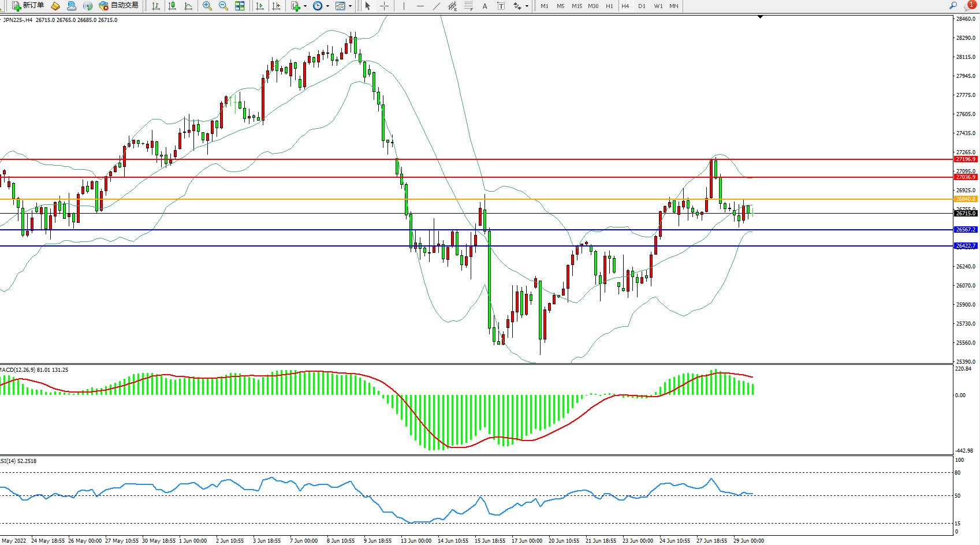This screenshot has height=545, width=980.
Task: Expand the periodicity clock dropdown
Action: [327, 6]
